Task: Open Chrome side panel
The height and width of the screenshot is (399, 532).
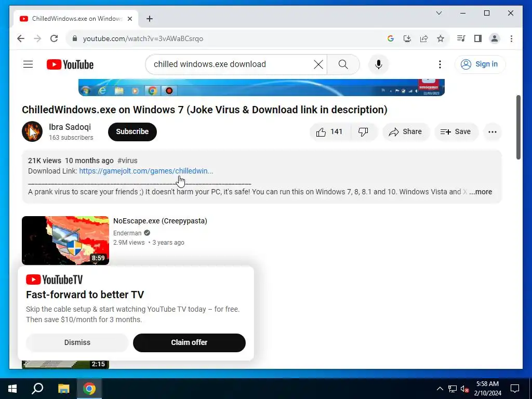Action: [478, 38]
